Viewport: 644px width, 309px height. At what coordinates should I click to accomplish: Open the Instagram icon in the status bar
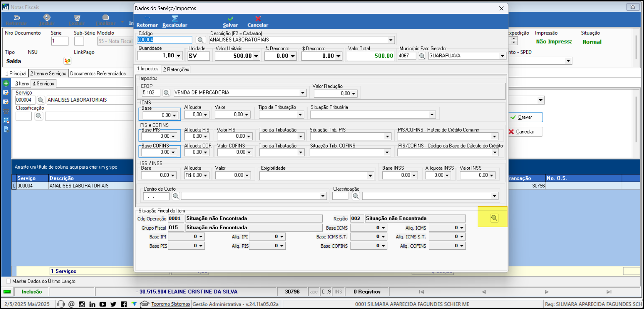[82, 304]
